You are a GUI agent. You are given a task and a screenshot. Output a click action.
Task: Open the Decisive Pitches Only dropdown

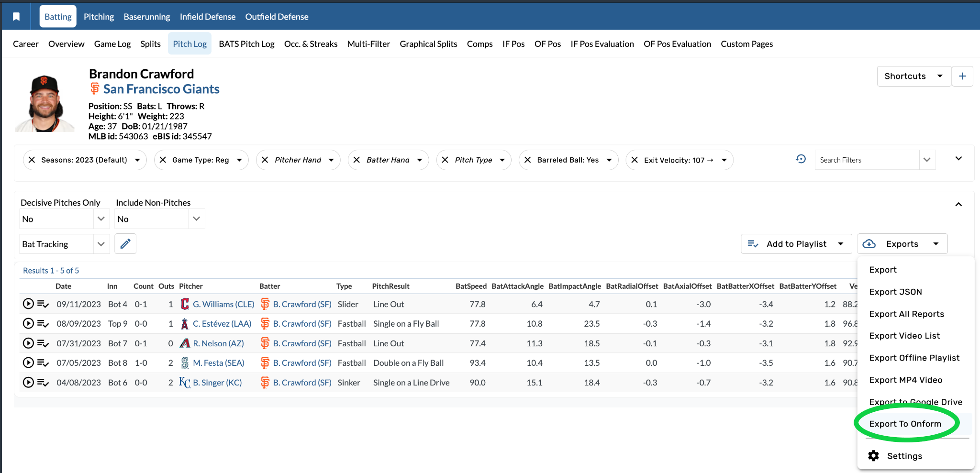pyautogui.click(x=101, y=219)
